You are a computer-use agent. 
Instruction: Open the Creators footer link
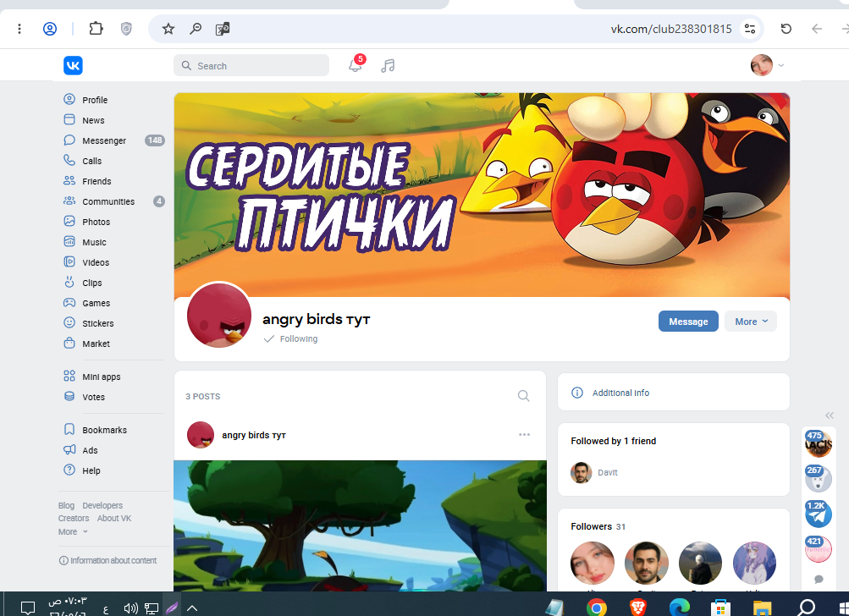[x=74, y=518]
